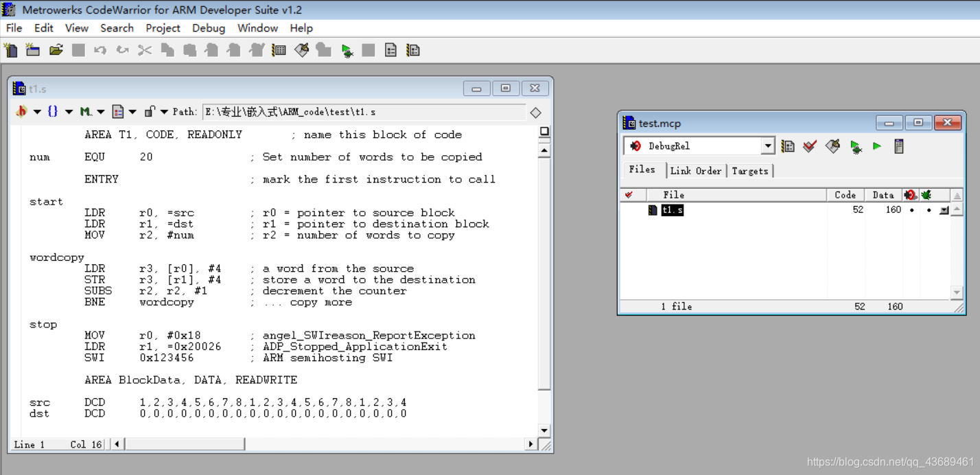This screenshot has height=475, width=980.
Task: Click the functions braces icon in editor
Action: tap(53, 111)
